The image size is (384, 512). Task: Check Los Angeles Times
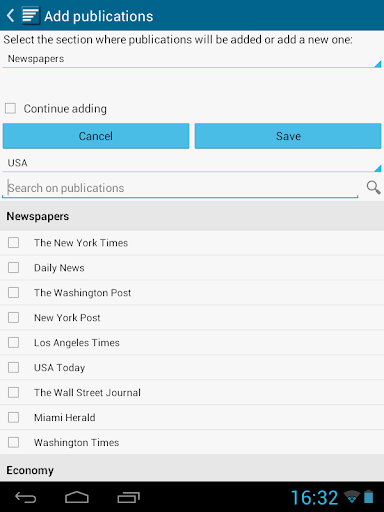13,342
